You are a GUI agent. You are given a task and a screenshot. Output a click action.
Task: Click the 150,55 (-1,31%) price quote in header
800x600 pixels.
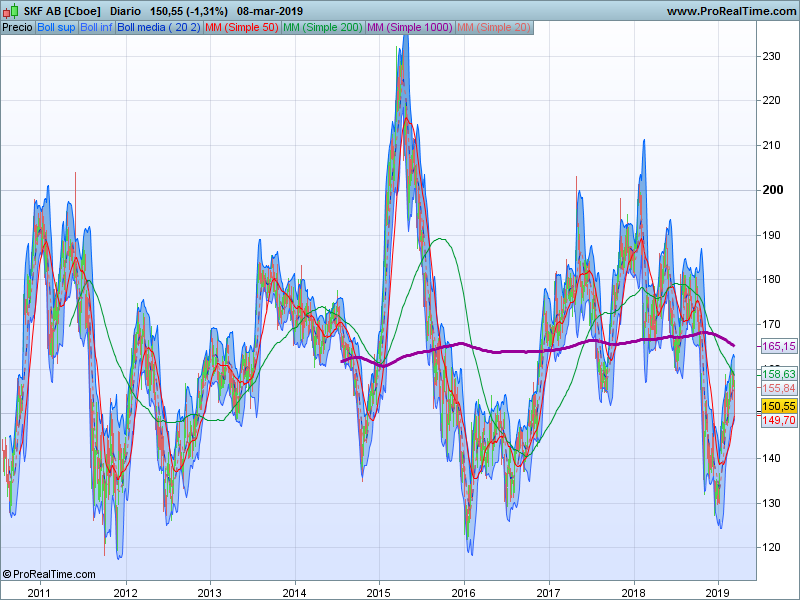pos(189,11)
